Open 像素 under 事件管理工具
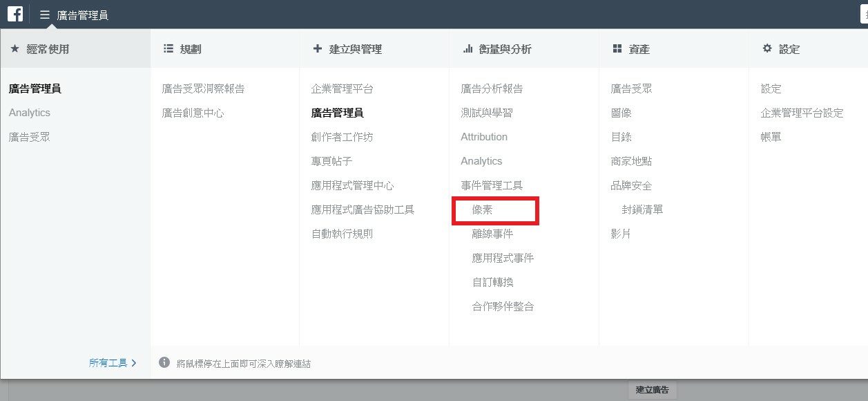 483,209
